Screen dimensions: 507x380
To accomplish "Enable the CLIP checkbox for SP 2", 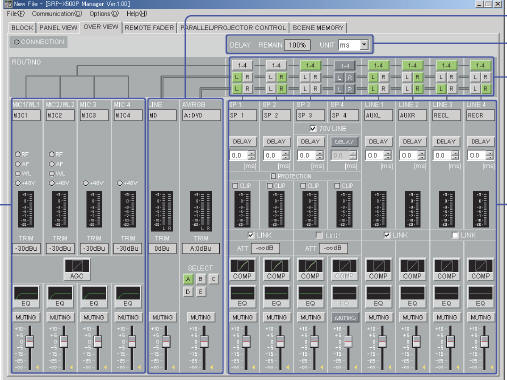I will click(x=270, y=186).
